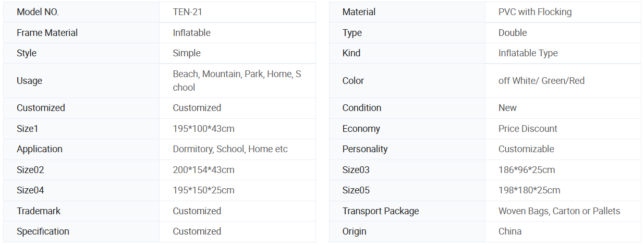Click the Price Discount economy value
Image resolution: width=644 pixels, height=245 pixels.
tap(528, 129)
